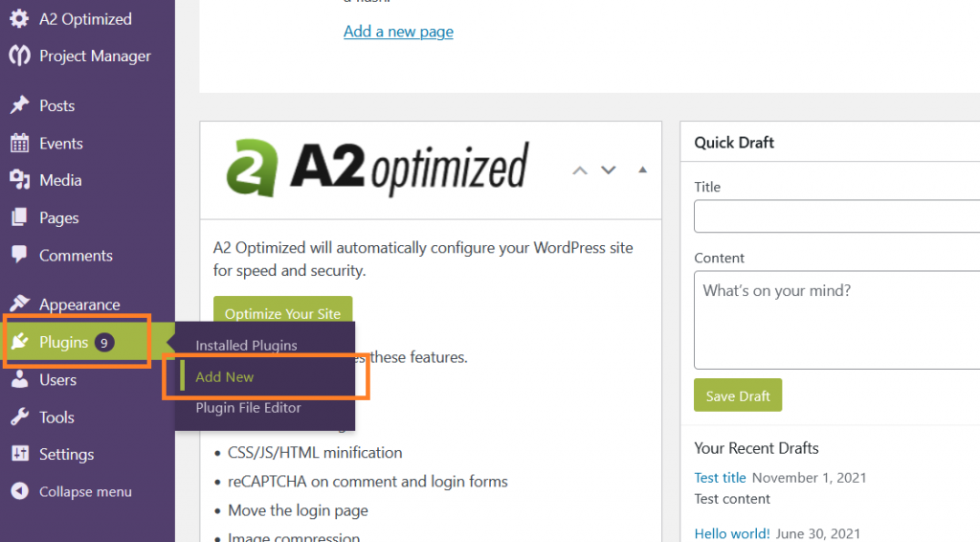Click the Quick Draft panel heading

tap(734, 143)
